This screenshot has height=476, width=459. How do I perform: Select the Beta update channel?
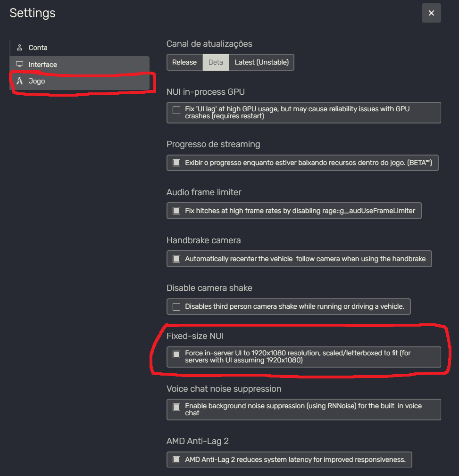coord(216,62)
